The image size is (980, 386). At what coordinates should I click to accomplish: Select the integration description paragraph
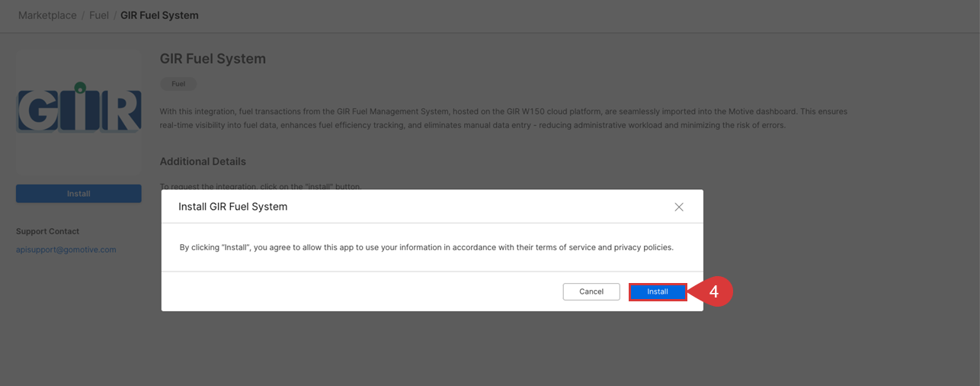pyautogui.click(x=503, y=118)
